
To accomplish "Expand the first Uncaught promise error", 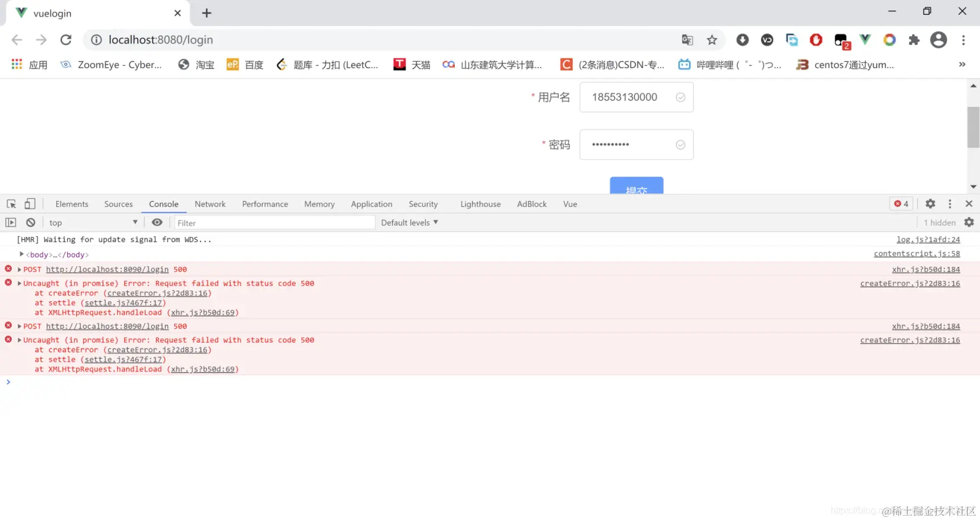I will [x=19, y=284].
